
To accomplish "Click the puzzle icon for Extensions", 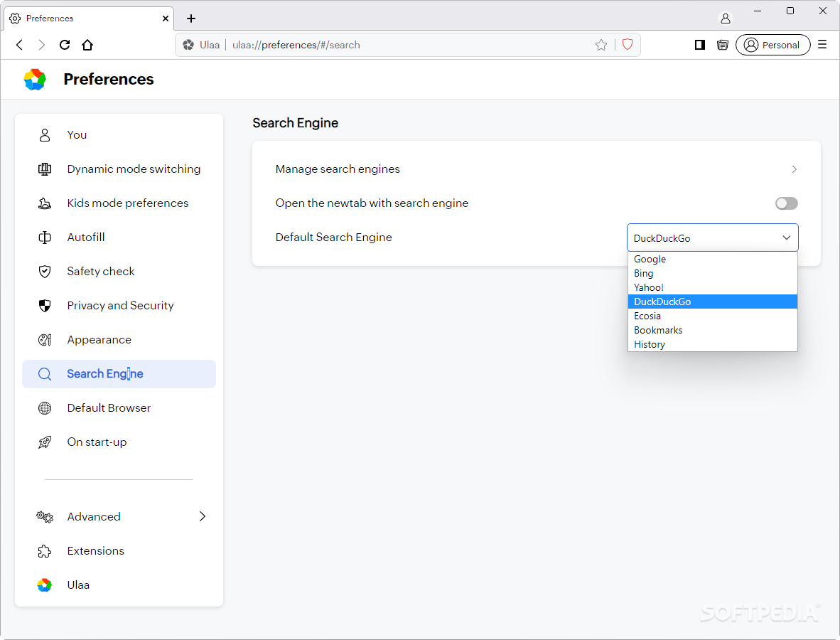I will pos(45,551).
